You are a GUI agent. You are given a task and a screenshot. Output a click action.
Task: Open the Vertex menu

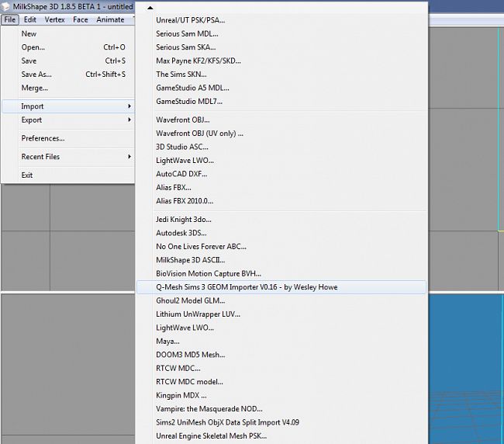[54, 19]
